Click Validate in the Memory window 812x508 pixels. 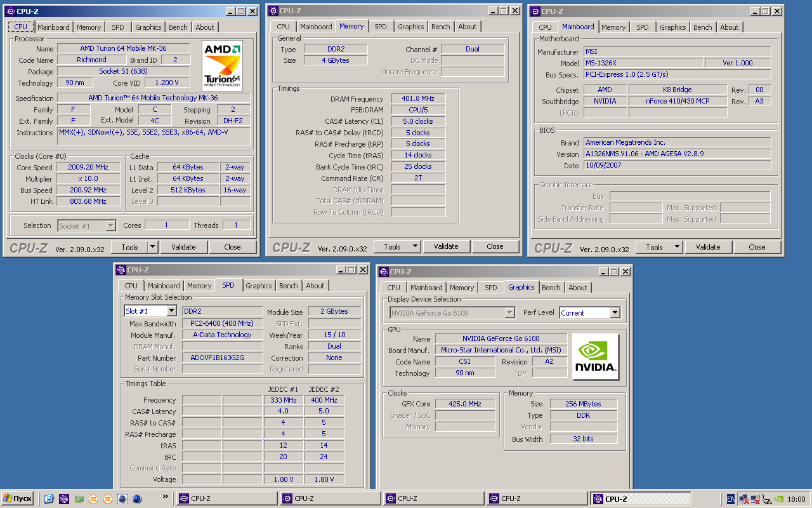(446, 246)
